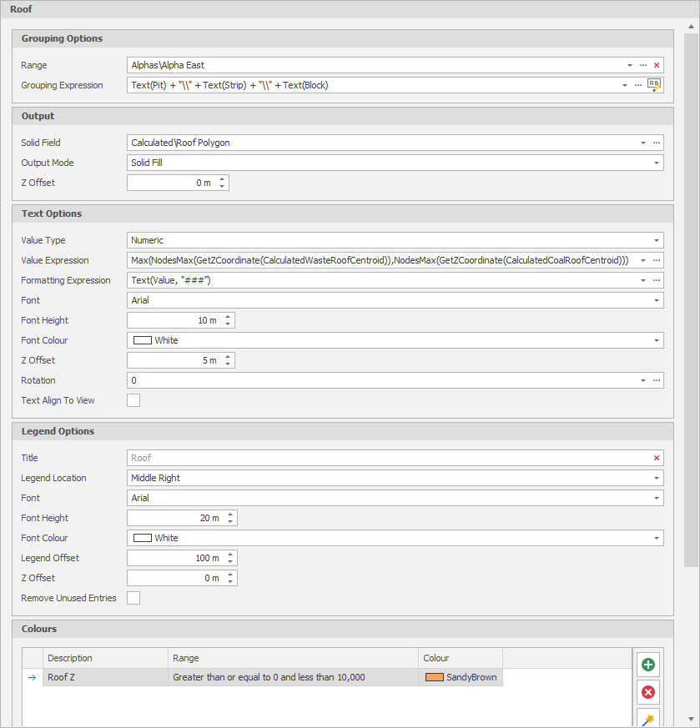Viewport: 700px width, 728px height.
Task: Clear the legend Title field
Action: click(x=656, y=457)
